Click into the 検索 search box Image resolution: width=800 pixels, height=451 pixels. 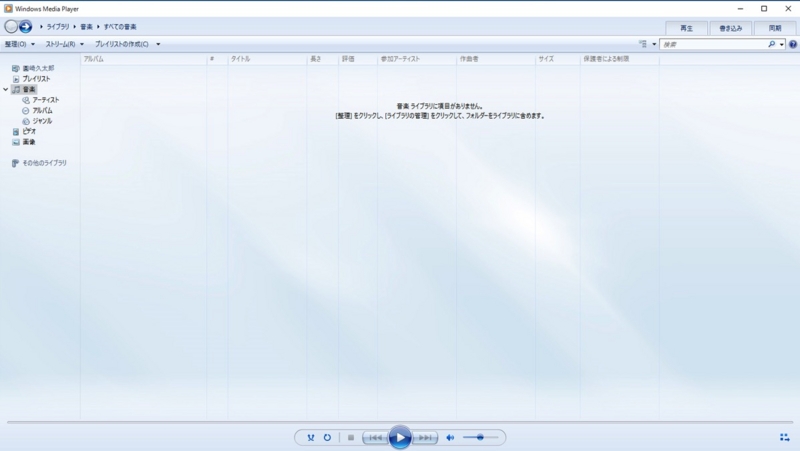713,44
